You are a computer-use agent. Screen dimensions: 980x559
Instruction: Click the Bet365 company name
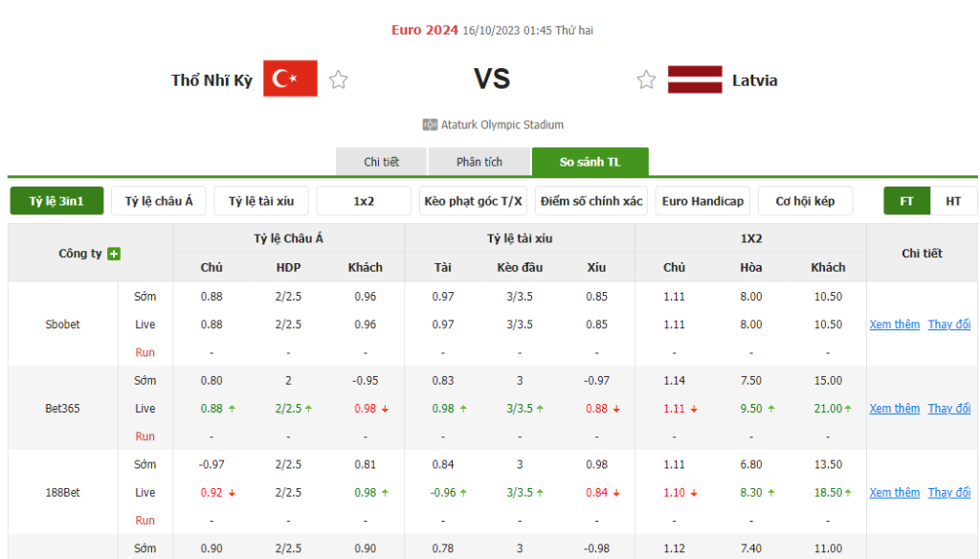62,409
